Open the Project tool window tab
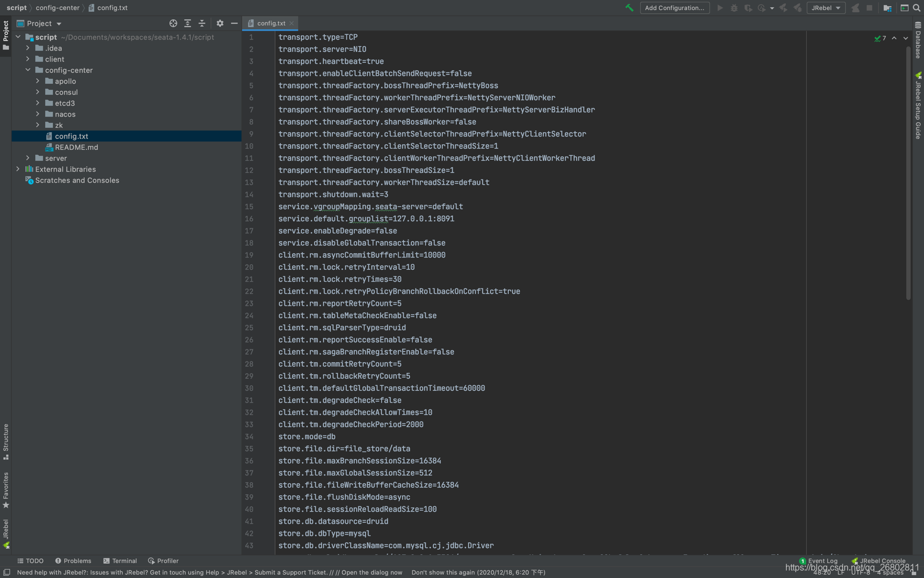The image size is (924, 578). click(x=5, y=35)
